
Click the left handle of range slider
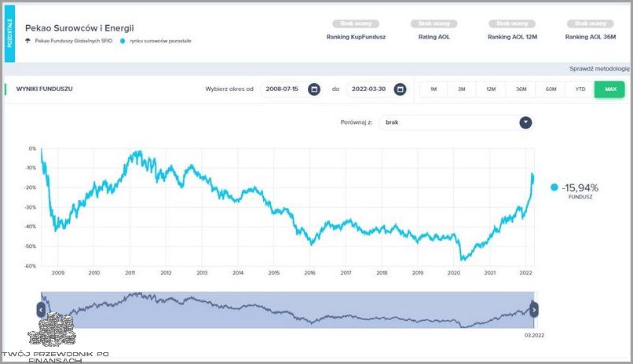(41, 310)
